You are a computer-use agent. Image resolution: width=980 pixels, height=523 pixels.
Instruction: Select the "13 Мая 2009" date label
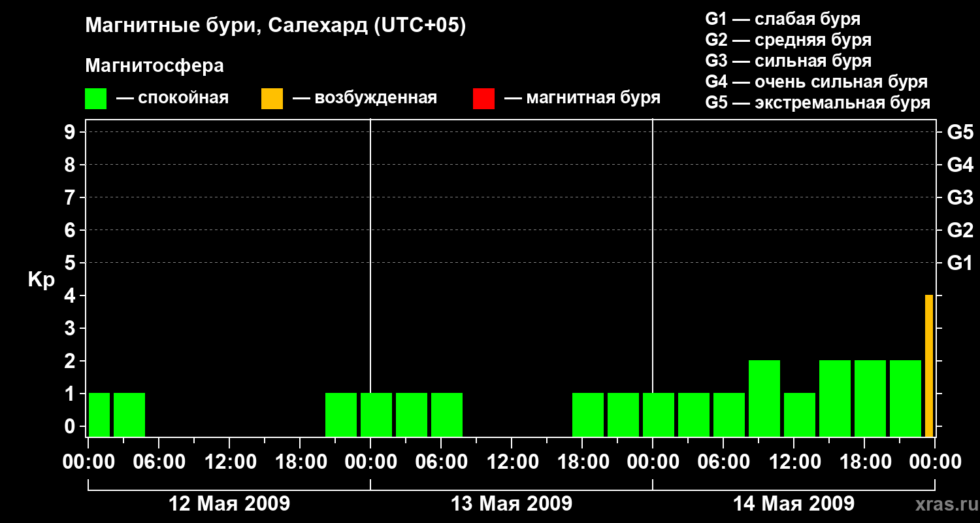pyautogui.click(x=512, y=504)
